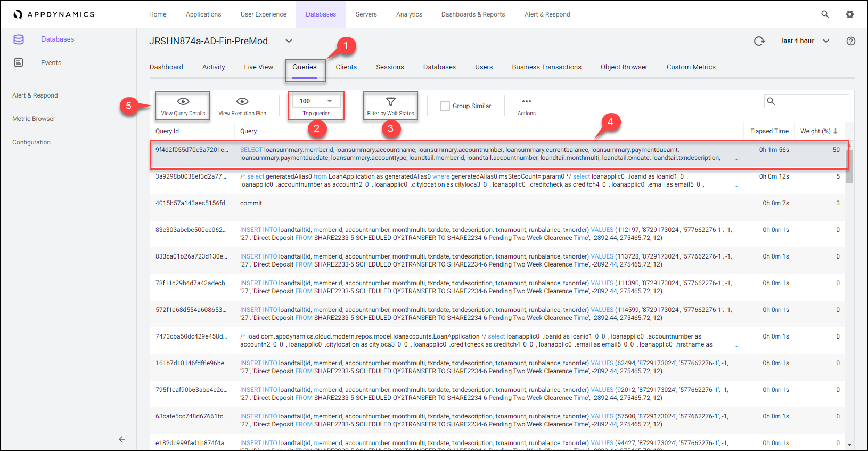868x451 pixels.
Task: Click the View Execution Plan icon
Action: (242, 102)
